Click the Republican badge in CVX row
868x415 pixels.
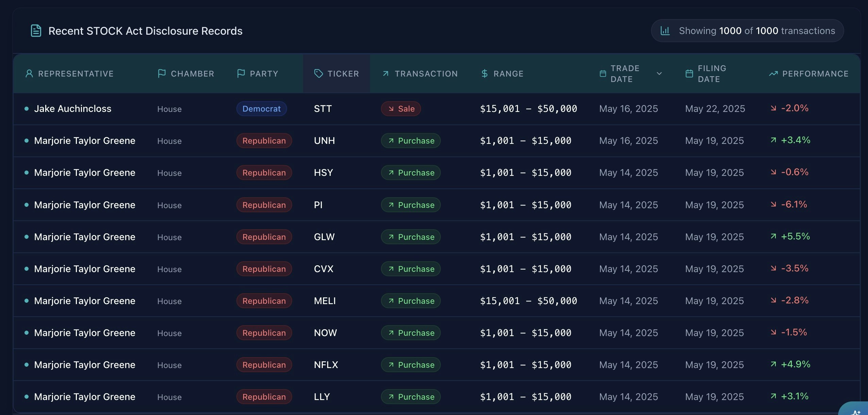pos(264,269)
